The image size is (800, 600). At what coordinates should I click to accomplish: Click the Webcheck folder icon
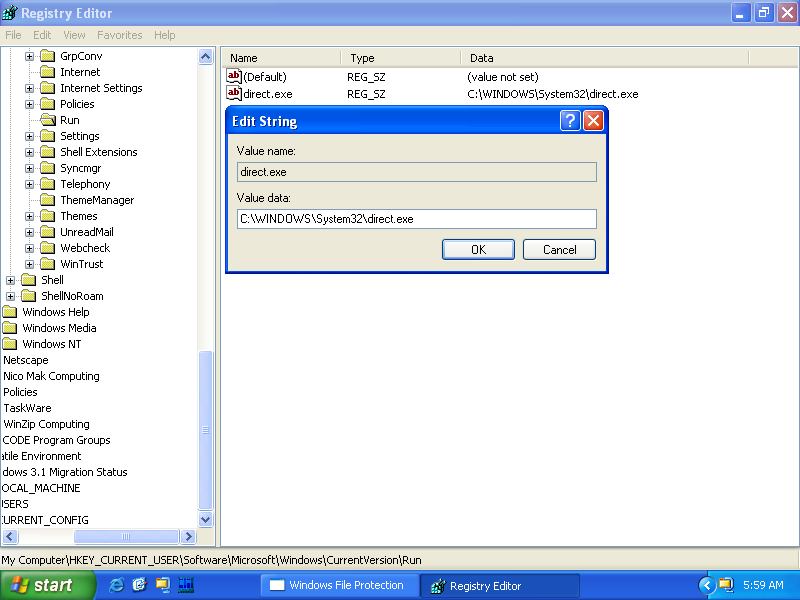coord(47,248)
